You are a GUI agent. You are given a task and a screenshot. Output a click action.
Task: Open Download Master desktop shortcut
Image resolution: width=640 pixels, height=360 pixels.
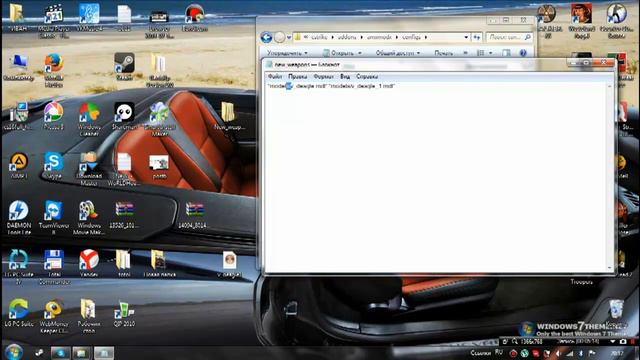coord(89,169)
